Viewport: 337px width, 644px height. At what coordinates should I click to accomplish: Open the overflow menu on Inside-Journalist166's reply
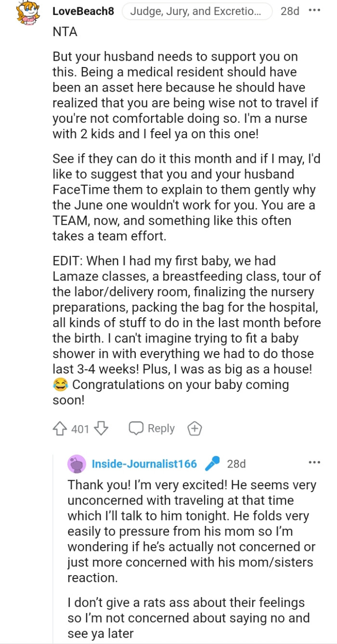coord(314,462)
